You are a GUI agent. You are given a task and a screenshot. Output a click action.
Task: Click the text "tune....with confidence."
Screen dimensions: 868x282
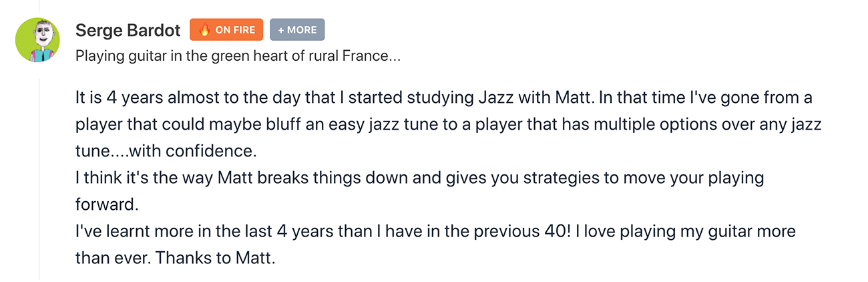[166, 151]
